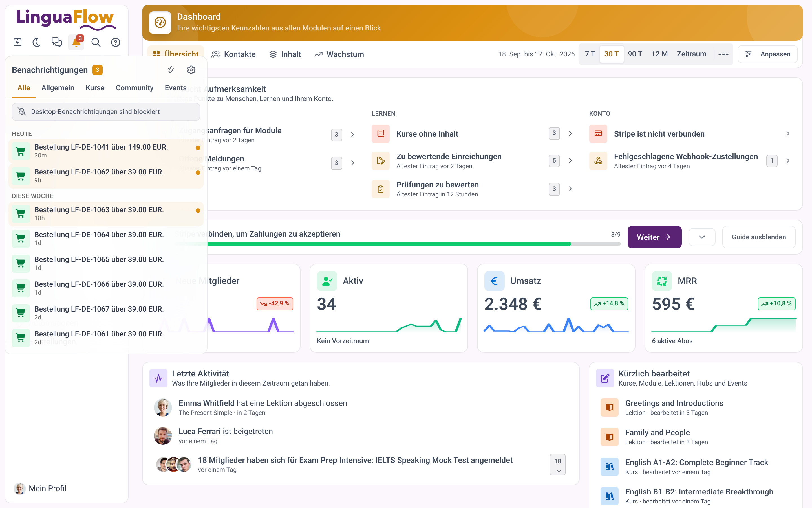The height and width of the screenshot is (508, 812).
Task: Collapse the sidebar with the panel icon
Action: (17, 42)
